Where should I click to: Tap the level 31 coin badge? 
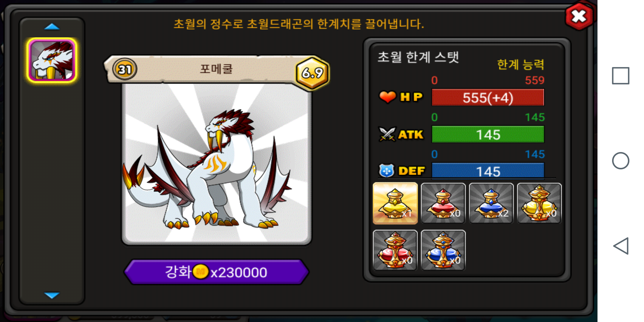125,69
